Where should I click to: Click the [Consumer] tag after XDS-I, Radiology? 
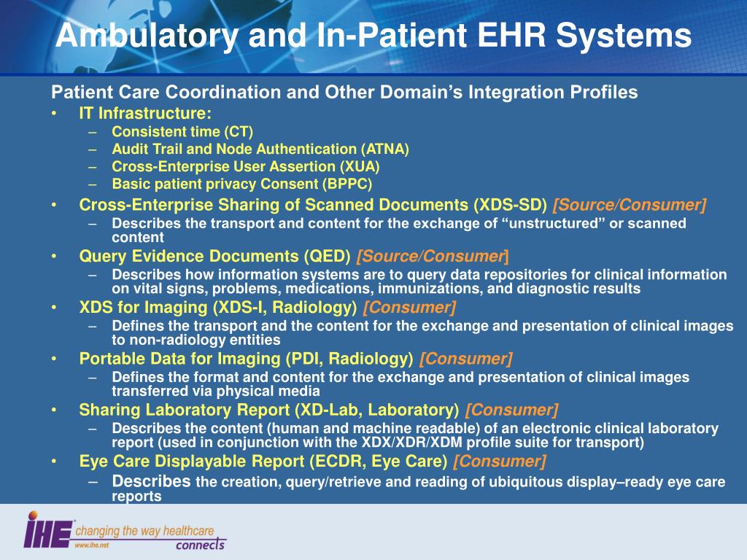click(409, 308)
